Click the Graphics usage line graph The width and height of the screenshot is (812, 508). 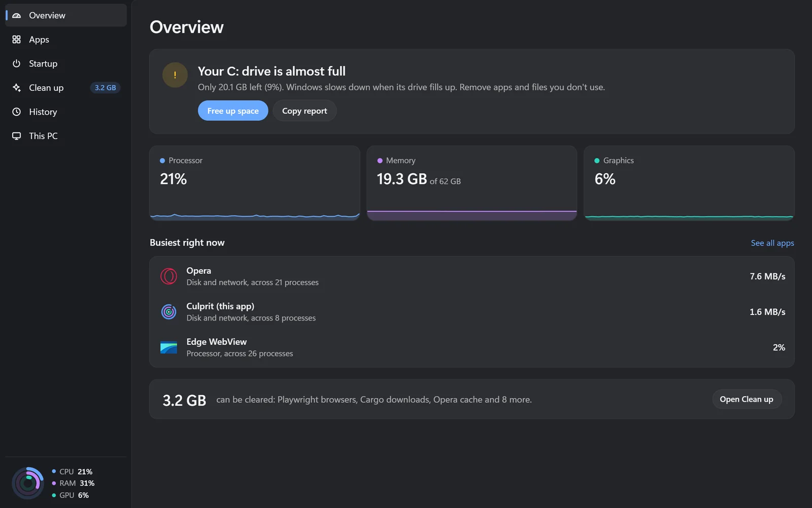689,217
